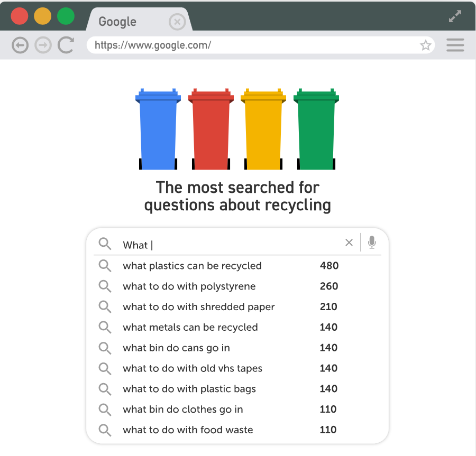Click the browser forward arrow button
The image size is (476, 456).
pyautogui.click(x=43, y=45)
